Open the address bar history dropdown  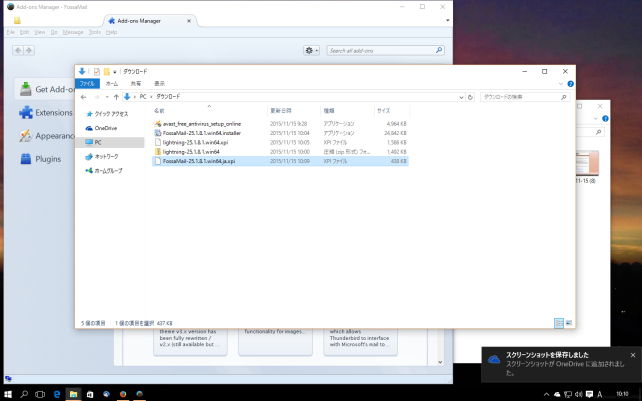click(x=461, y=97)
